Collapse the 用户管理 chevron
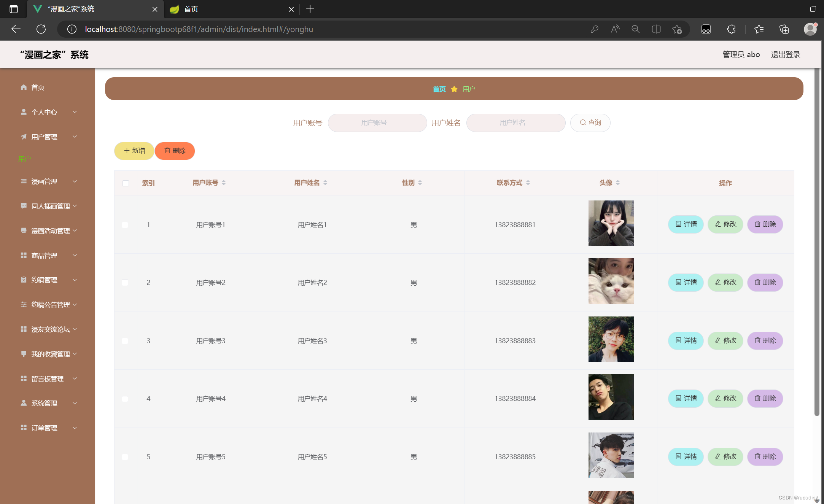This screenshot has width=824, height=504. point(75,137)
